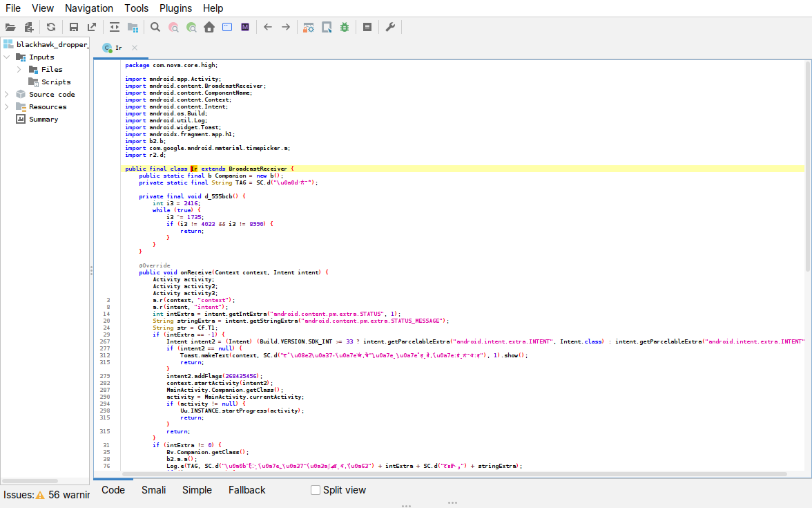
Task: Open Preferences wrench icon
Action: coord(390,28)
